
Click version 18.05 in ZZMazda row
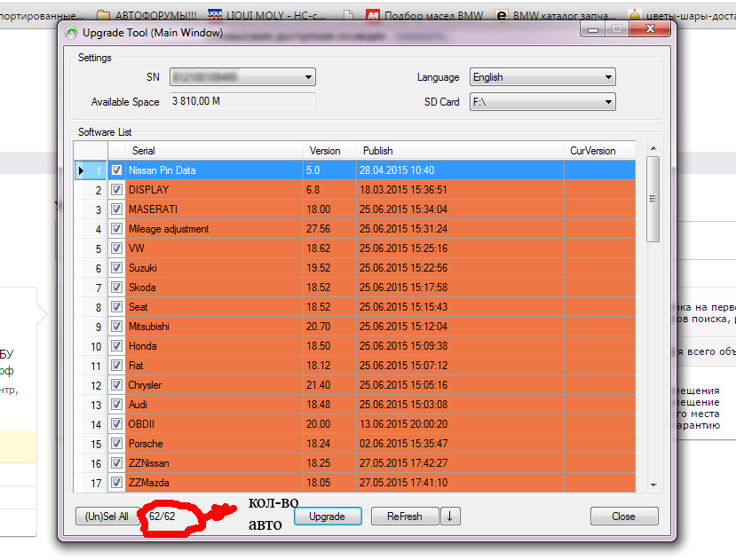[x=318, y=483]
